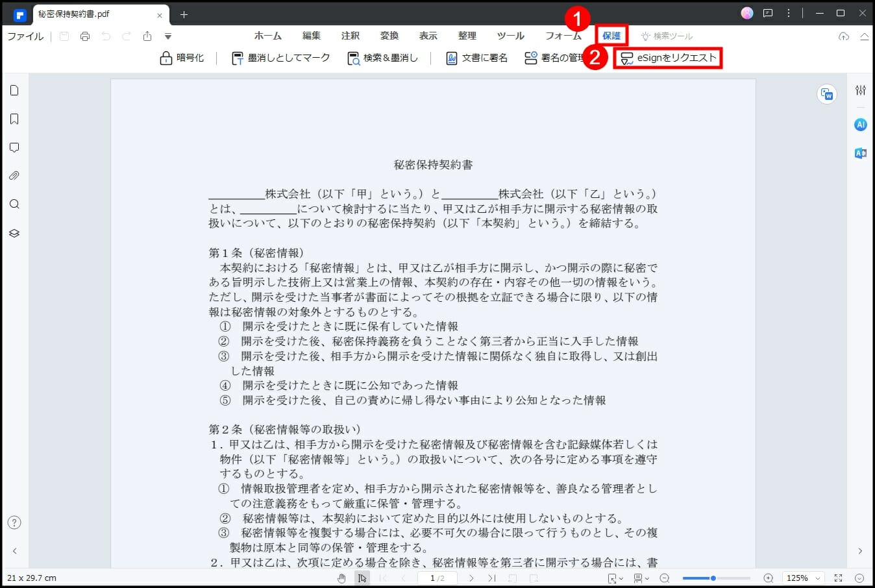Click the page number input field

437,578
